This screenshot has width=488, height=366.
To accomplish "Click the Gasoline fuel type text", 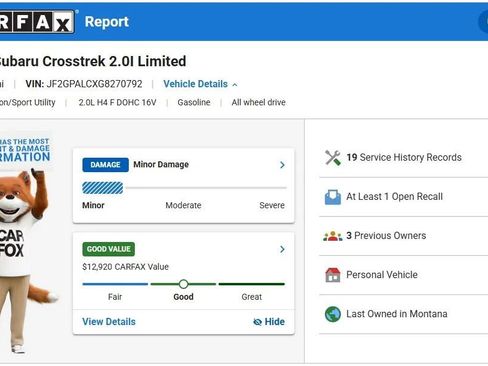I will [x=194, y=102].
